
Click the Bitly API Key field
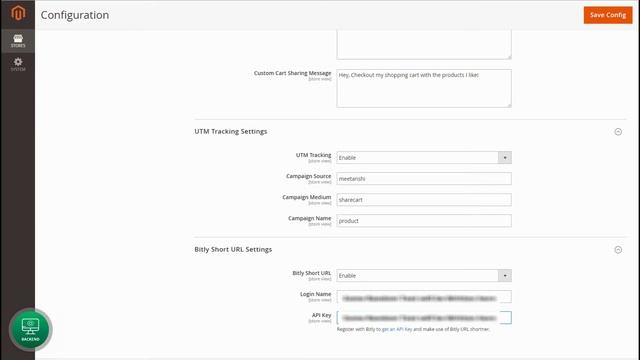(x=424, y=318)
